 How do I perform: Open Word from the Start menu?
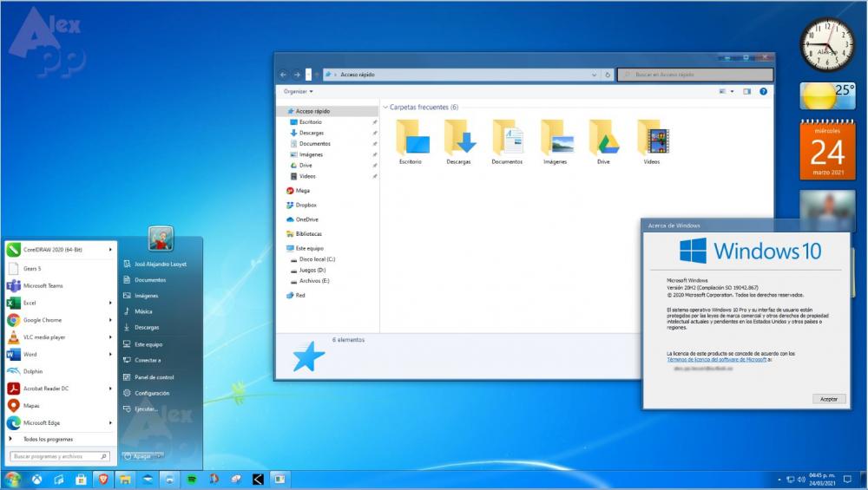tap(61, 355)
